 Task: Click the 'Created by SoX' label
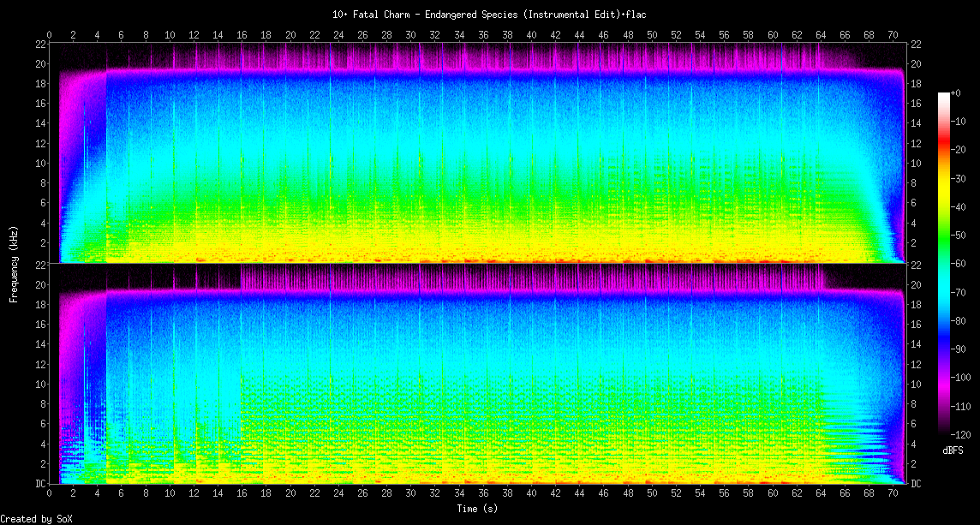(35, 519)
